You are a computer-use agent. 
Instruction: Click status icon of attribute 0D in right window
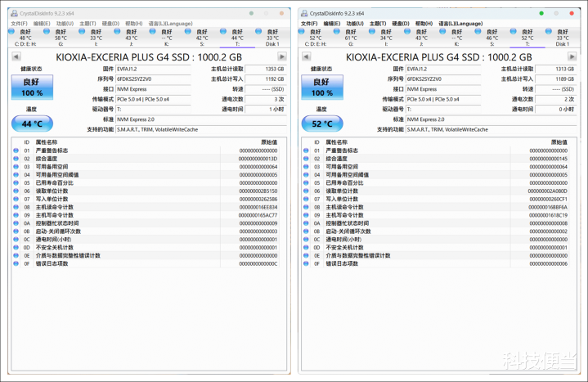(306, 248)
